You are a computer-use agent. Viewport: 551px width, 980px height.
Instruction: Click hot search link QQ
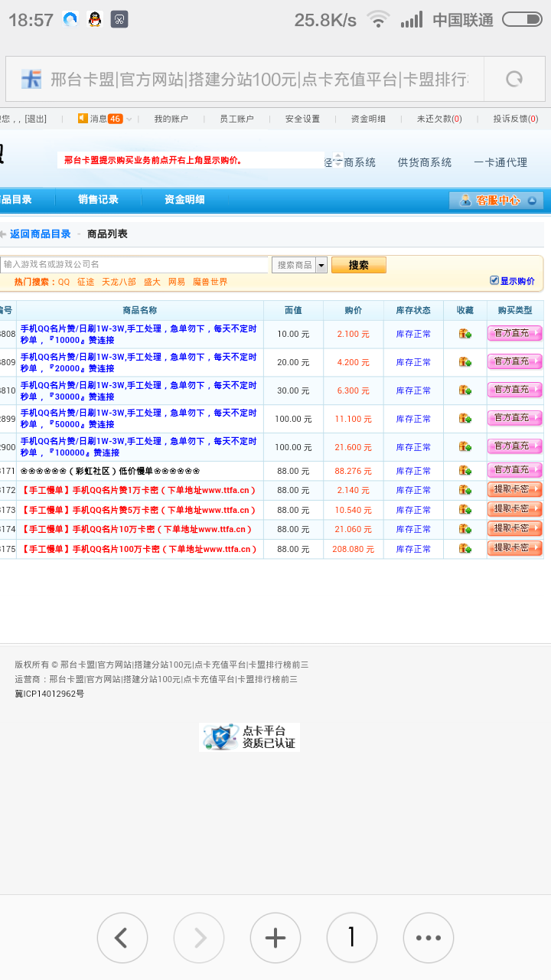tap(64, 282)
